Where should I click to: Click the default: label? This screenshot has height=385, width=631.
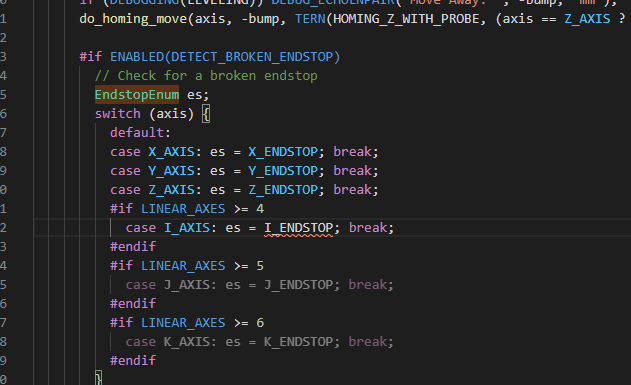pyautogui.click(x=140, y=133)
